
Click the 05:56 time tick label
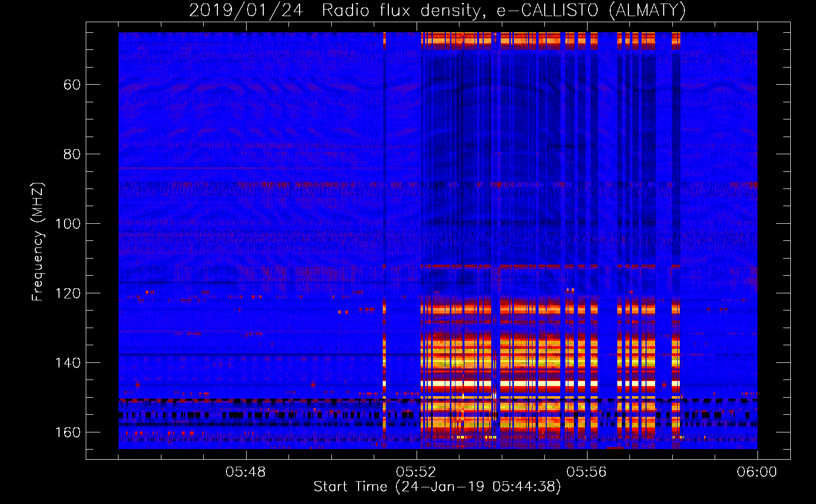(x=587, y=472)
